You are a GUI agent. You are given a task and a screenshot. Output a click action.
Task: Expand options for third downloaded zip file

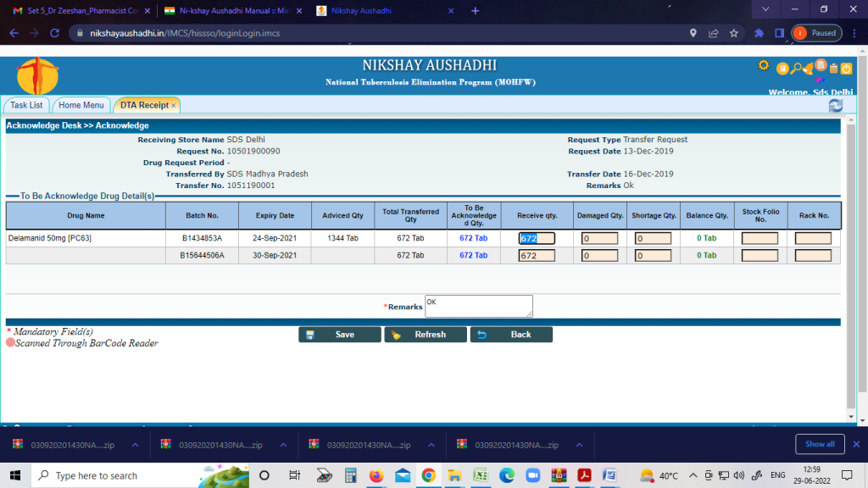431,445
